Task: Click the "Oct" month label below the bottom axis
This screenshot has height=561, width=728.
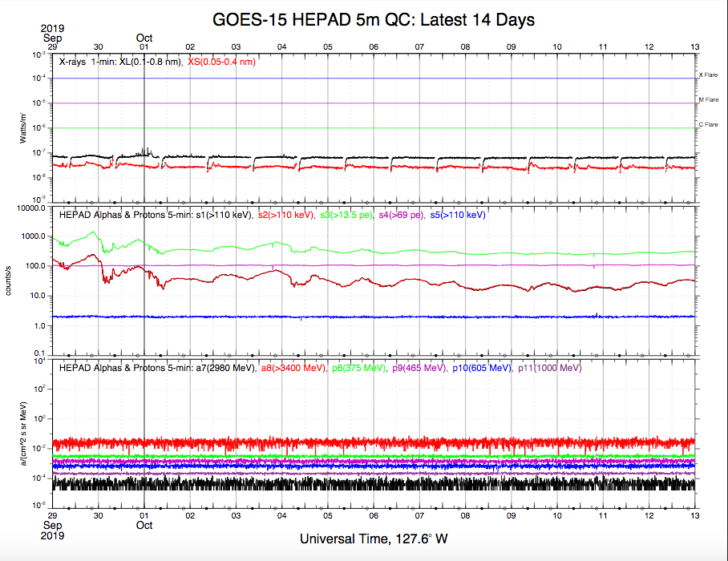Action: 144,525
